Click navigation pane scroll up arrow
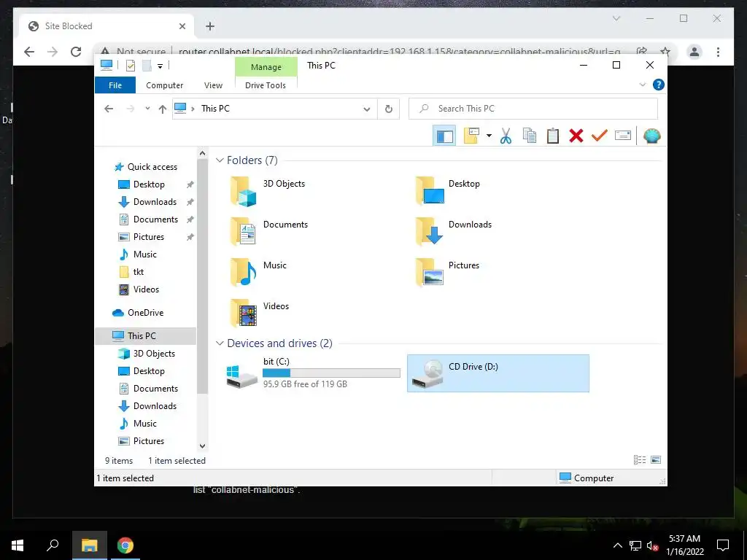This screenshot has height=560, width=747. (x=203, y=153)
